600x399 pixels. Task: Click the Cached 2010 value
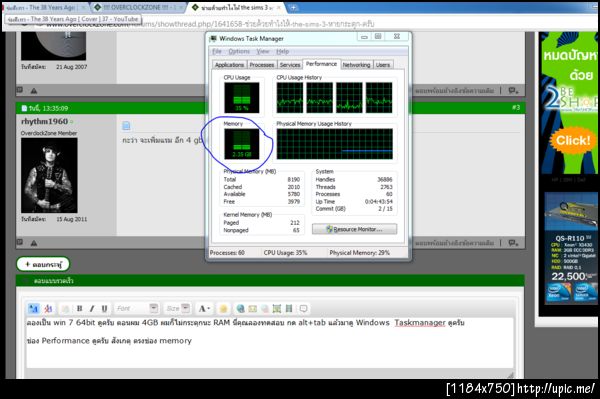[x=293, y=187]
